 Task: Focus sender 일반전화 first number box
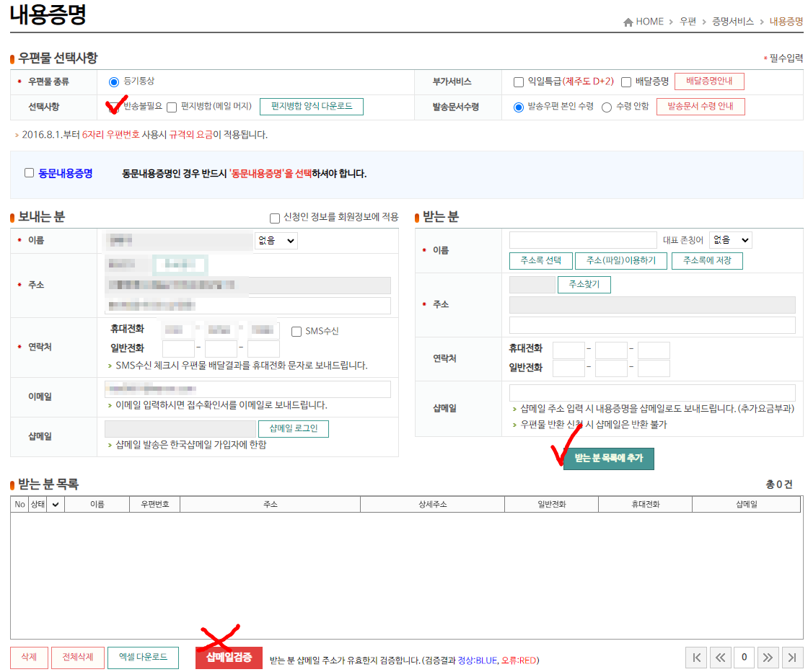pyautogui.click(x=178, y=348)
